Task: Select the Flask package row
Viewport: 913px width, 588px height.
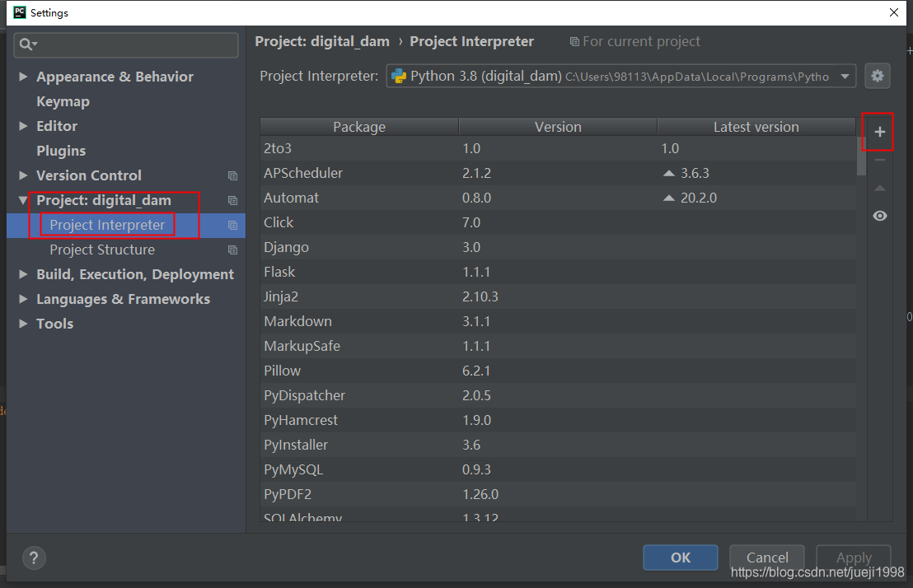Action: pyautogui.click(x=558, y=272)
